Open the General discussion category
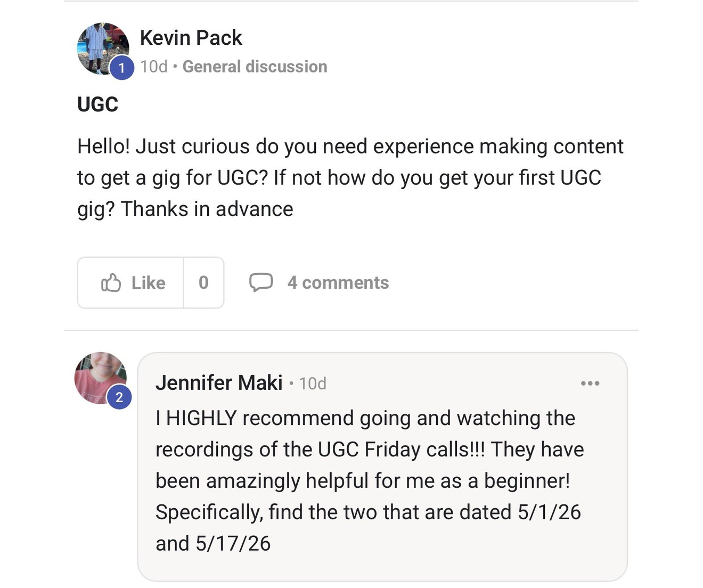 point(255,67)
